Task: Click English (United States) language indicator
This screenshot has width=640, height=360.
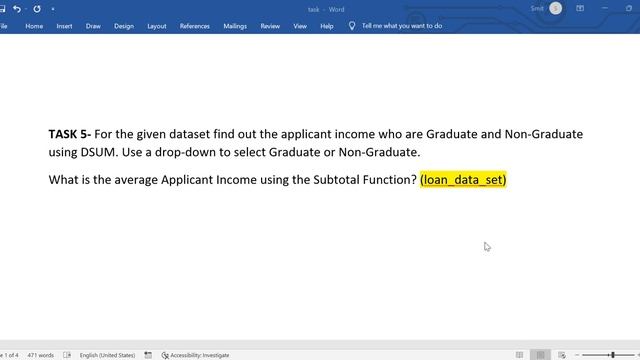Action: pos(107,355)
